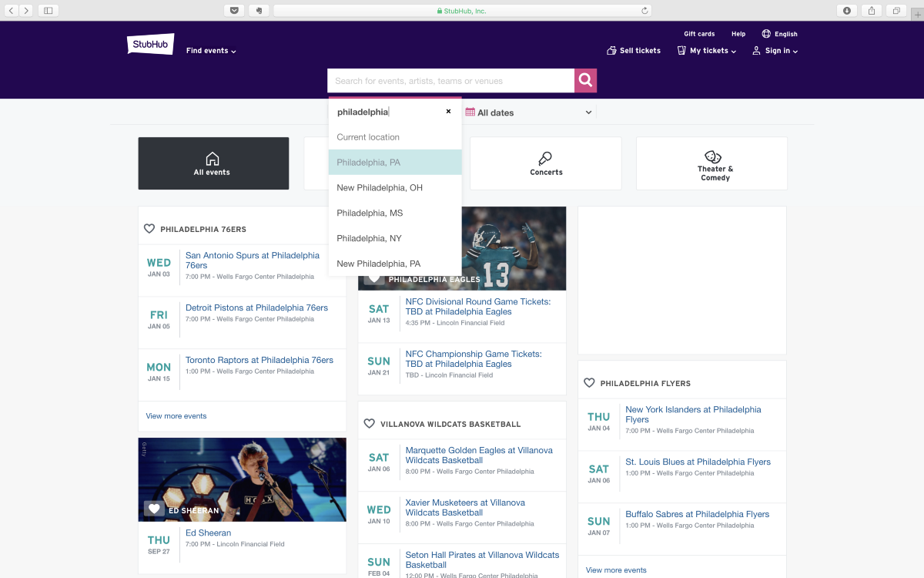Click the Help link
The height and width of the screenshot is (578, 924).
[x=738, y=34]
